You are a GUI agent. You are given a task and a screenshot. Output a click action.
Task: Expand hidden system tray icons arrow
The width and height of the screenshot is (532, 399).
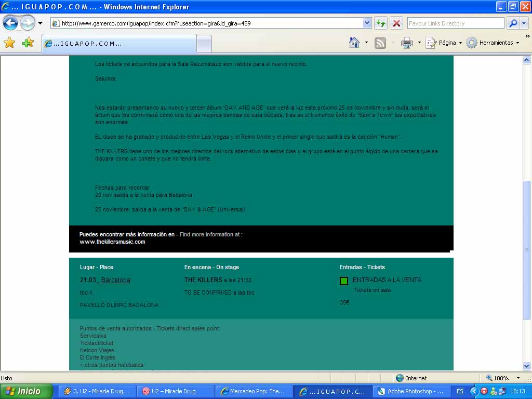[474, 391]
